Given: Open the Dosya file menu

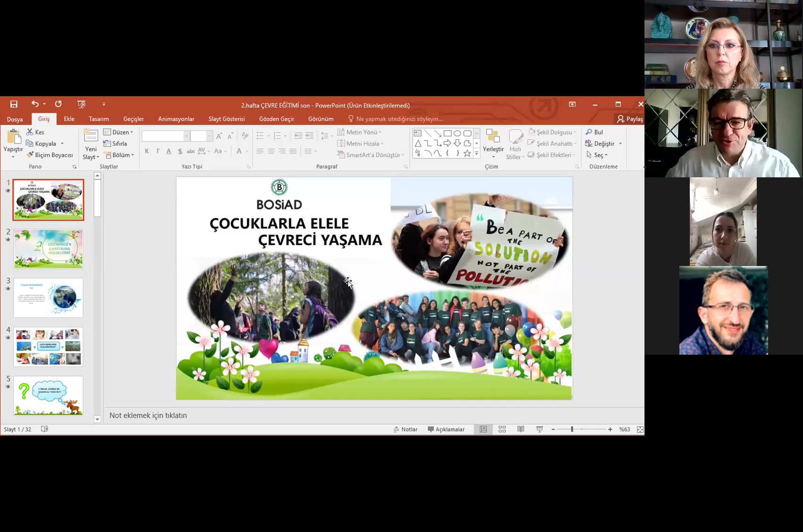Looking at the screenshot, I should tap(15, 119).
